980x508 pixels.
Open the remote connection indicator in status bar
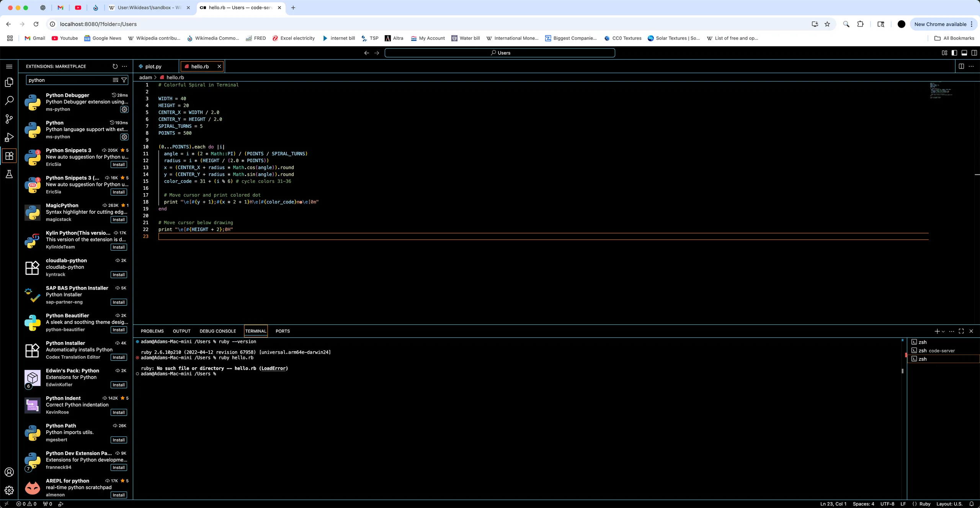pos(6,504)
